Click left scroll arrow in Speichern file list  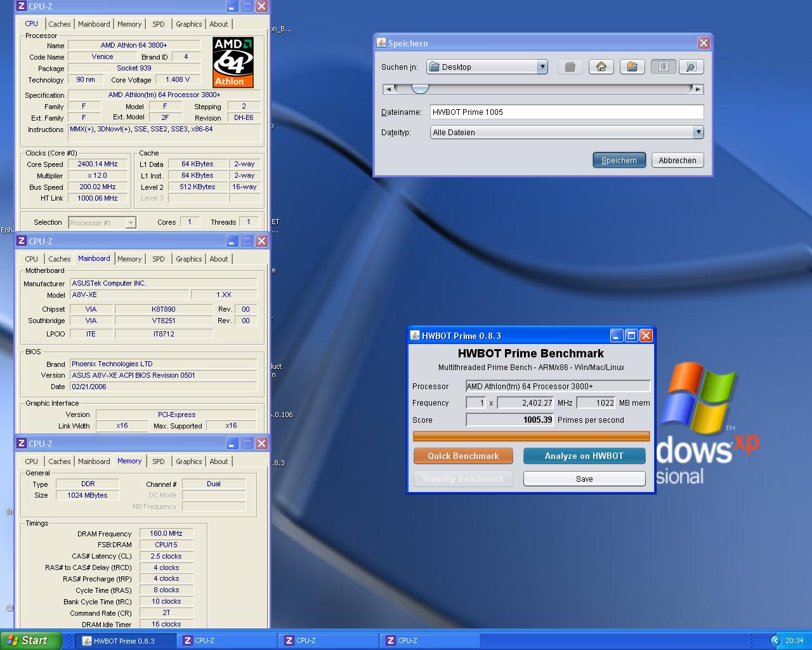click(x=388, y=90)
